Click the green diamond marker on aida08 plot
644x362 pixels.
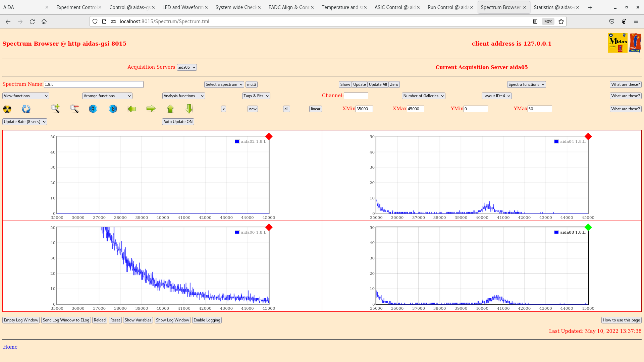click(588, 228)
